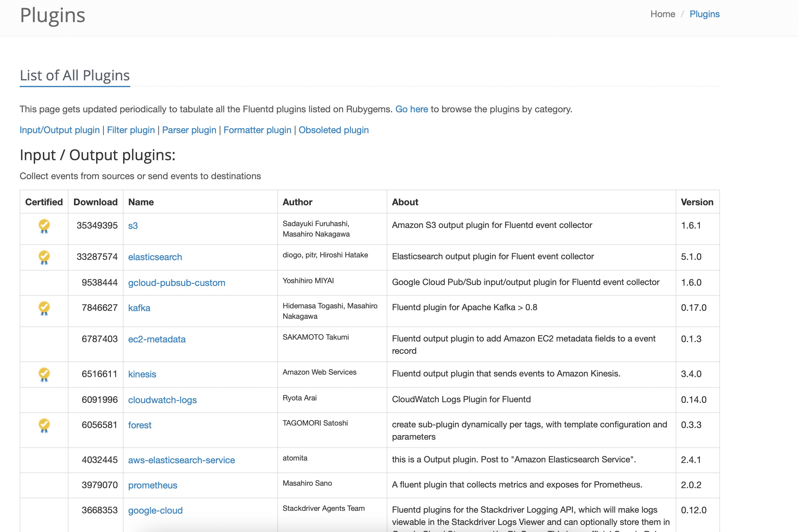The height and width of the screenshot is (532, 798).
Task: Click the Download column header
Action: tap(96, 202)
